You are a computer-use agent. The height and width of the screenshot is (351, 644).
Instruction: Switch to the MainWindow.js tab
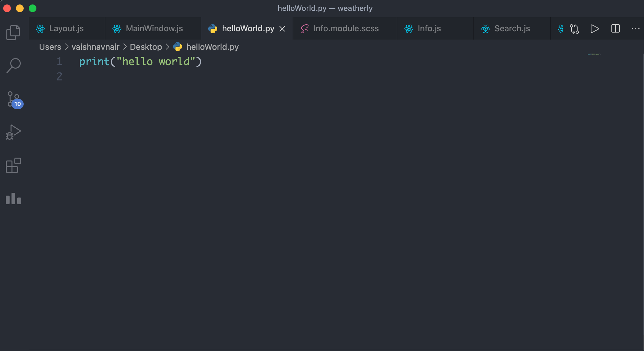tap(154, 28)
